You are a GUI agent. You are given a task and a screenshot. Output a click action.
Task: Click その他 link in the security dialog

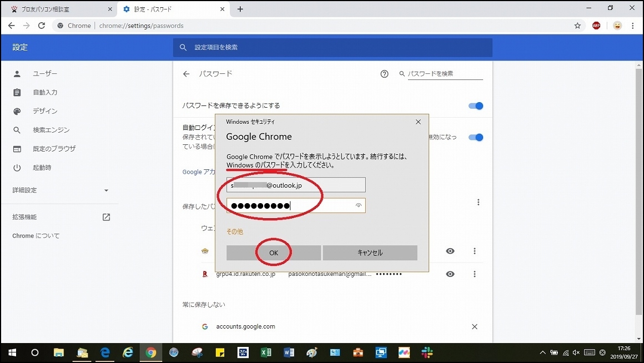point(234,231)
